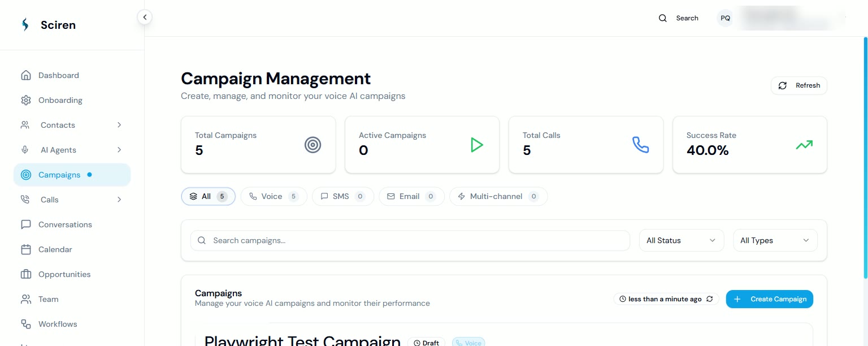Click the Campaign Management heading

pos(276,78)
